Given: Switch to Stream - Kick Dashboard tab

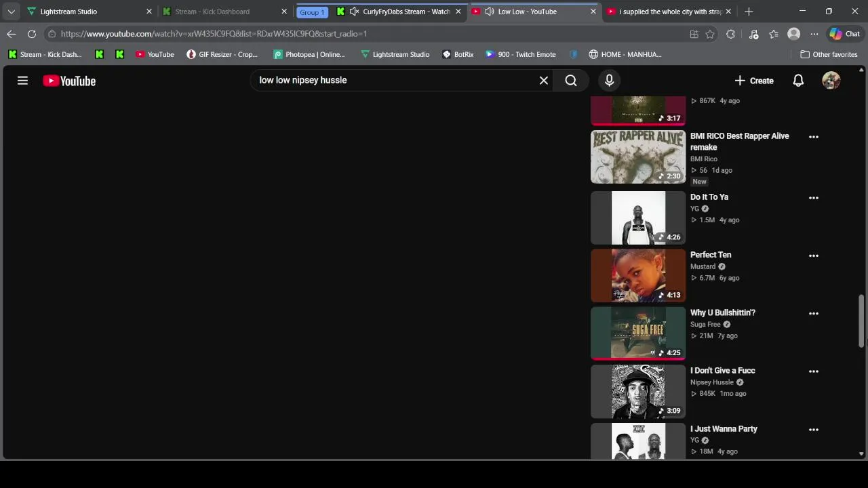Looking at the screenshot, I should [224, 12].
